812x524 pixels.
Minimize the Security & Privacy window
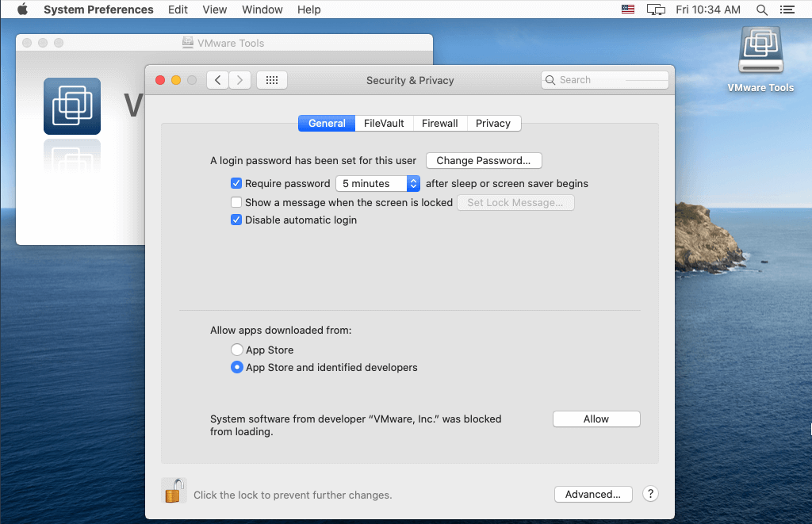click(176, 80)
